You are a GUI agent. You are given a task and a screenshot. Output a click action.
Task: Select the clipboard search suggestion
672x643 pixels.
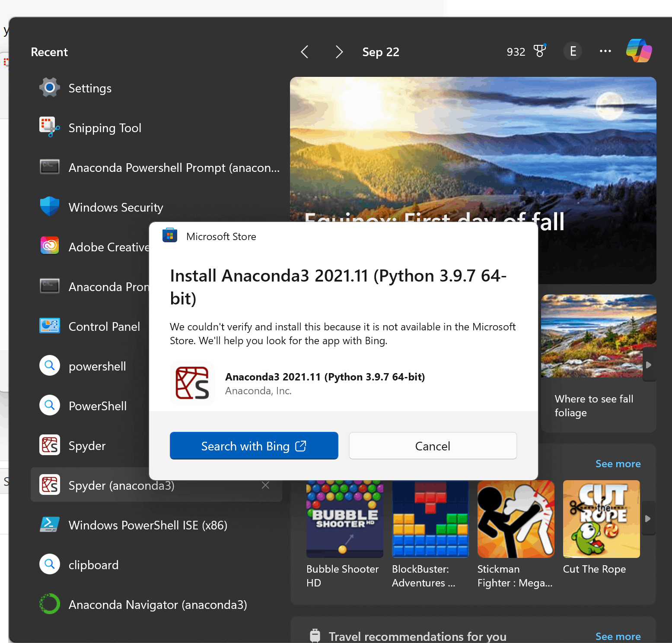click(156, 565)
